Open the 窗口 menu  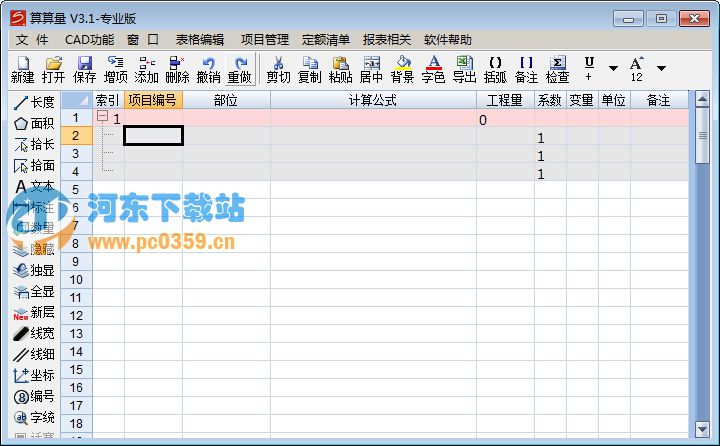pyautogui.click(x=143, y=40)
